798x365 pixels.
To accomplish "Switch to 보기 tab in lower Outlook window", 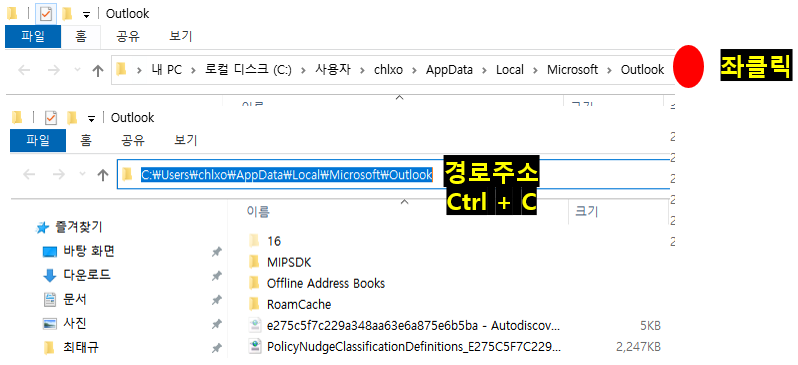I will click(x=186, y=141).
